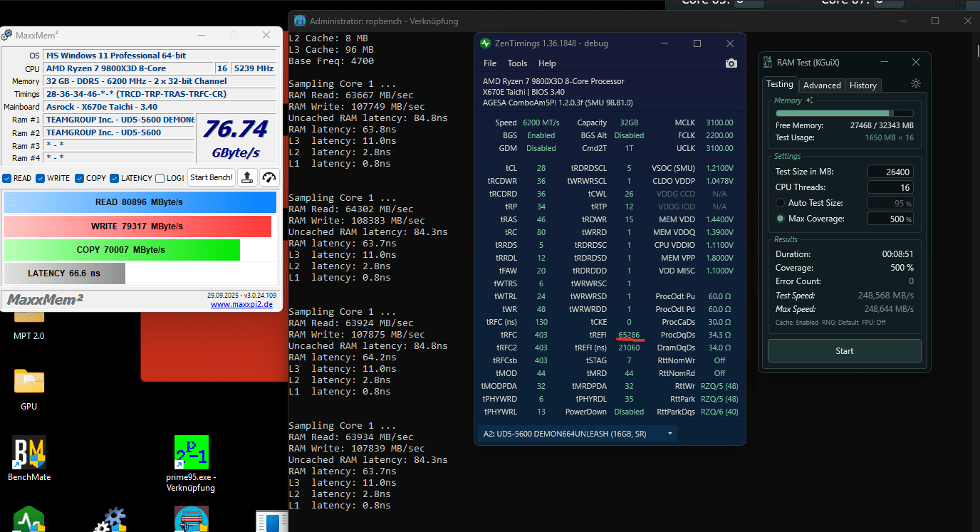The image size is (980, 532).
Task: Open prime95.exe desktop shortcut
Action: coord(191,464)
